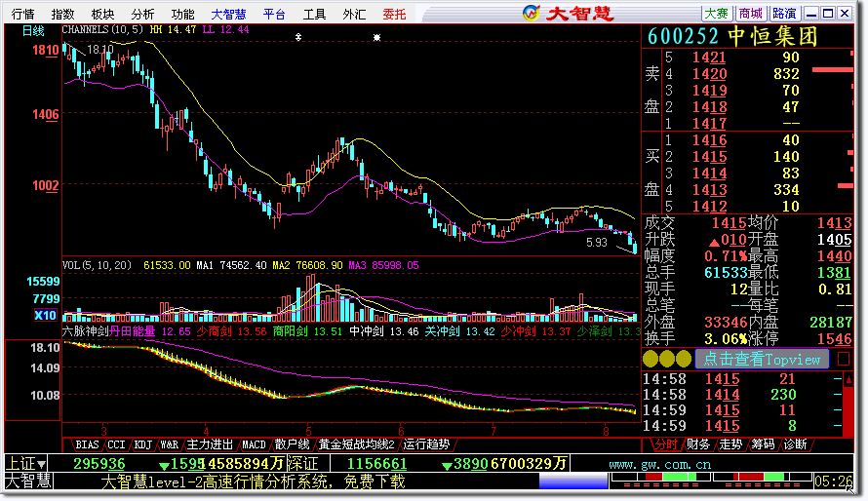Click the first star marker above the chart
The image size is (868, 501).
298,37
